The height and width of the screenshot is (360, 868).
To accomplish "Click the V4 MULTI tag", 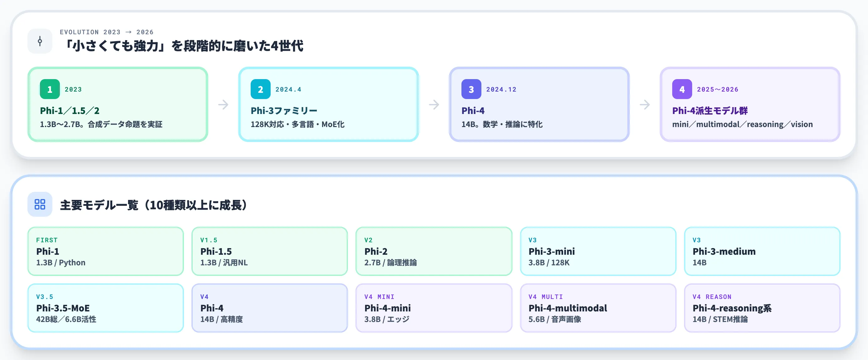I will [x=546, y=297].
